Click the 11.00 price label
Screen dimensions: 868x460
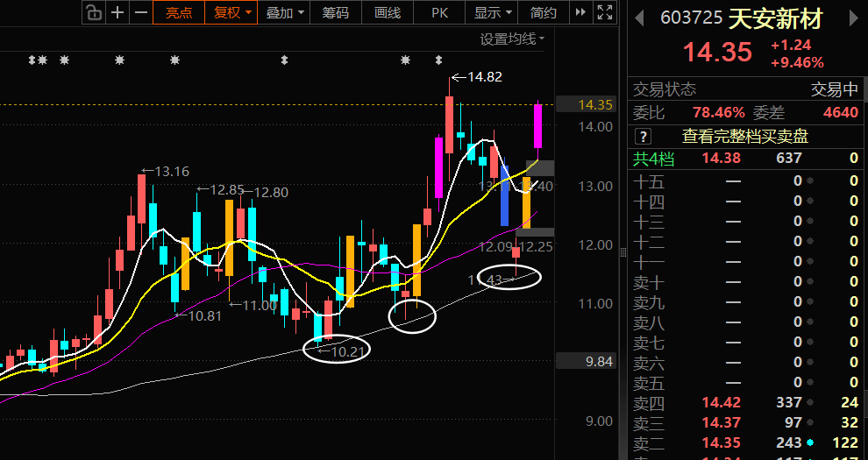coord(260,305)
